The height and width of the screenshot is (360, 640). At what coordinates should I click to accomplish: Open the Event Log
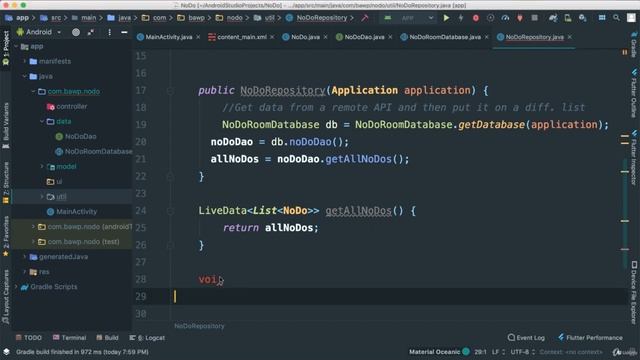point(526,338)
